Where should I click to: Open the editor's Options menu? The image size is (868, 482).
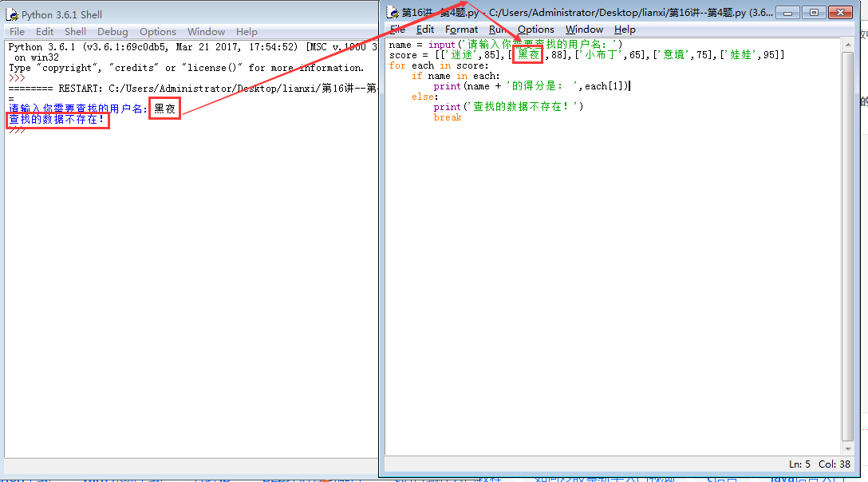pos(535,30)
